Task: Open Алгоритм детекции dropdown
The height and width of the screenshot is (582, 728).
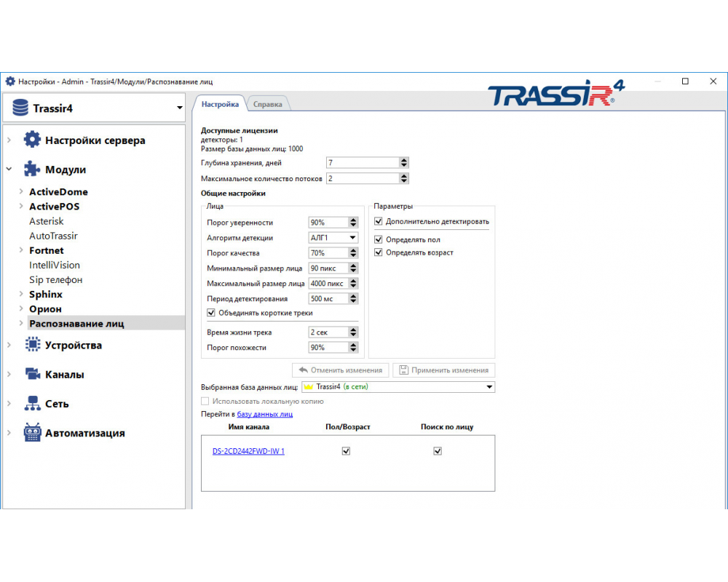Action: 333,238
